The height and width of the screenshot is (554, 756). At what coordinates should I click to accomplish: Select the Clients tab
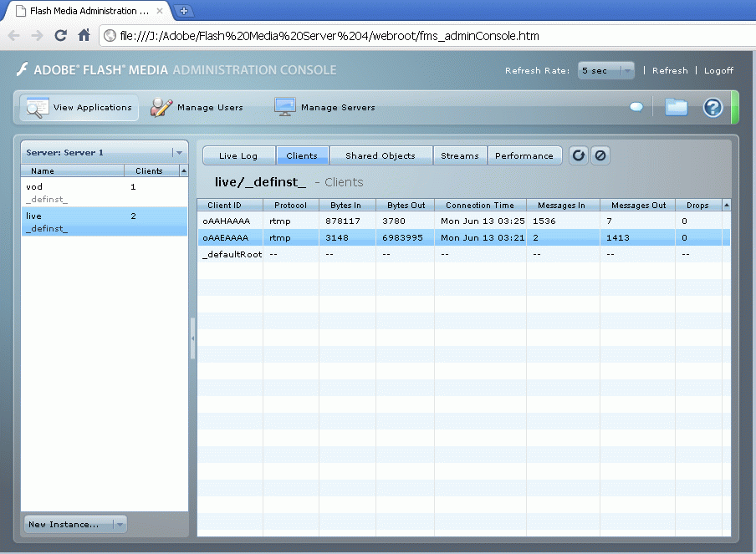coord(302,155)
